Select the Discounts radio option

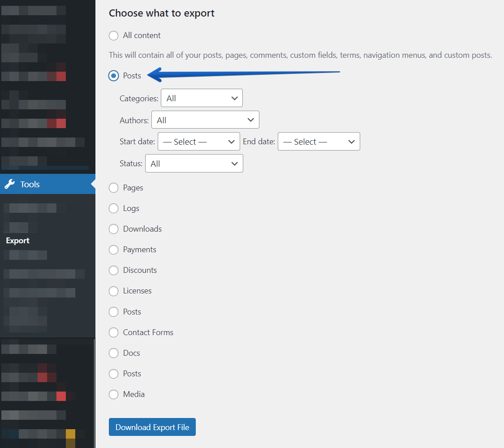click(x=113, y=270)
